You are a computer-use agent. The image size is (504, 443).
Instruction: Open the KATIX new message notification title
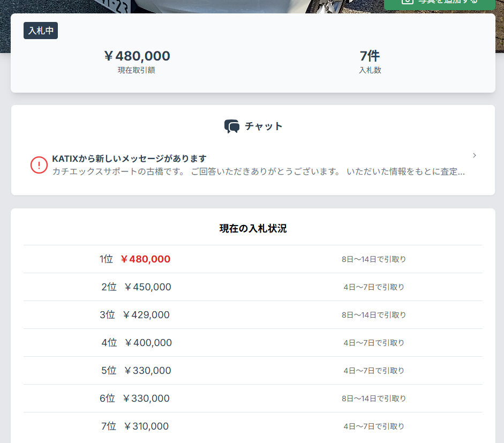[x=129, y=159]
